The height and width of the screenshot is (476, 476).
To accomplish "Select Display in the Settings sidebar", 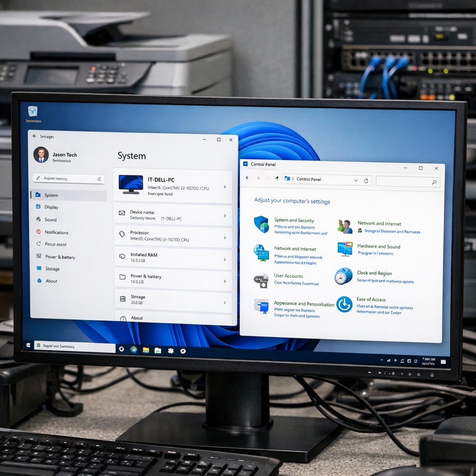I will pos(51,207).
